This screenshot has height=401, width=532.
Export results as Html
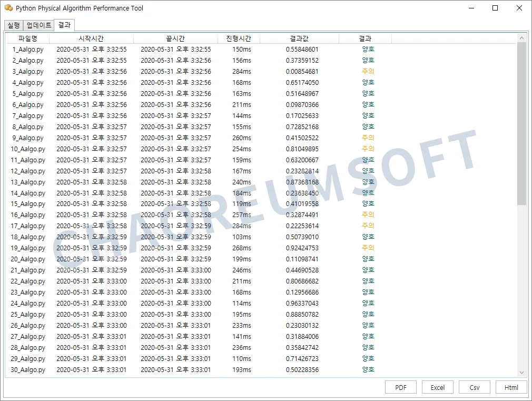511,387
